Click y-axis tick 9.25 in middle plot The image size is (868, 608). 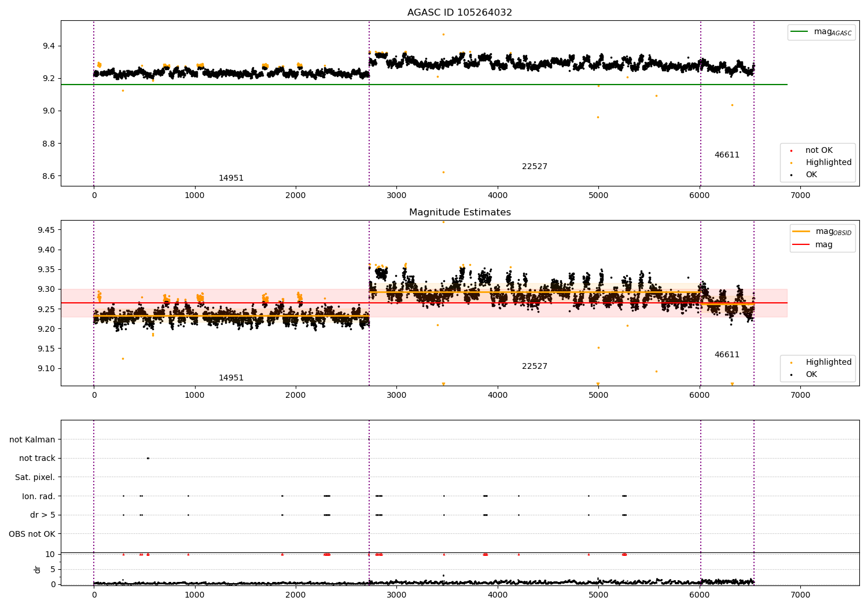[46, 310]
